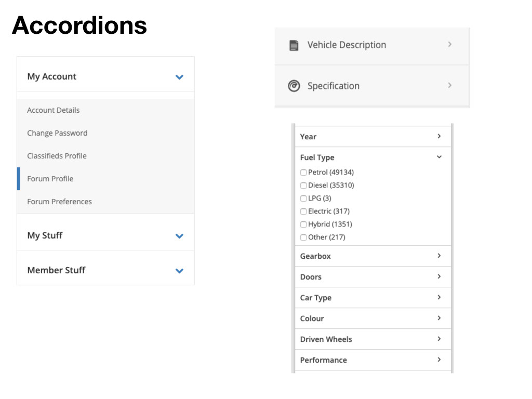Expand Member Stuff with the blue chevron
This screenshot has width=532, height=399.
[179, 271]
